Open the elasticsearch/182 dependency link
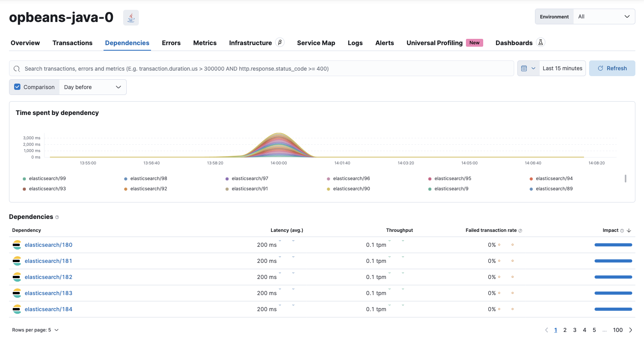644x350 pixels. pyautogui.click(x=49, y=277)
